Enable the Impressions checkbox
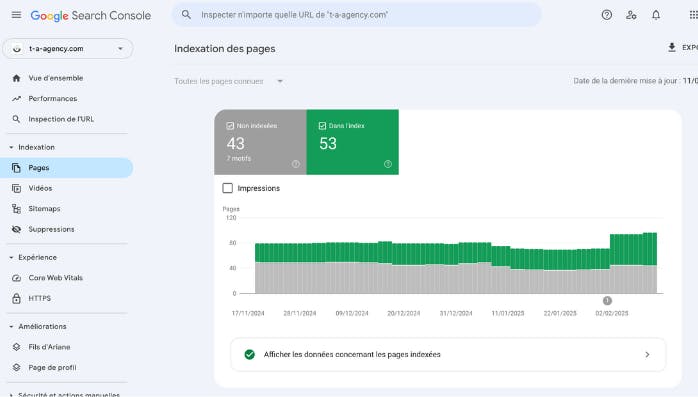 click(227, 188)
